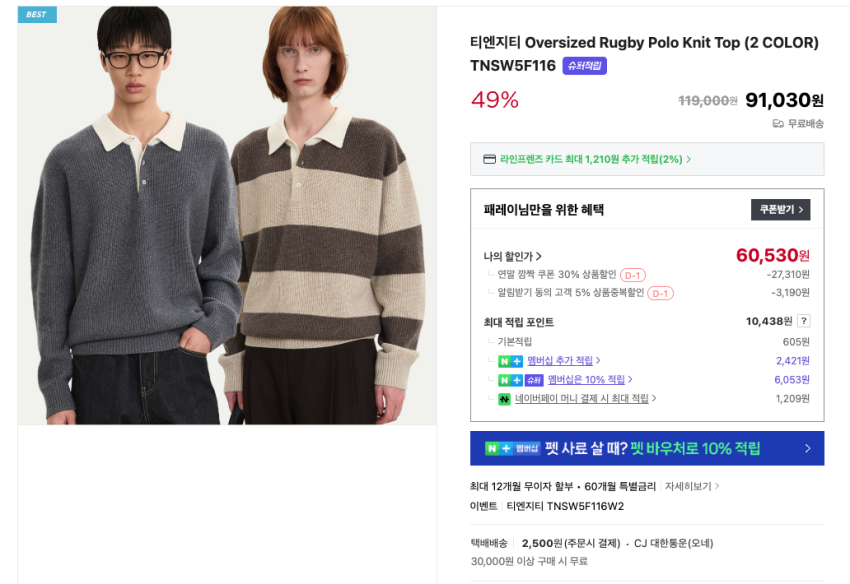Viewport: 850px width, 584px height.
Task: Click the BEST badge on product image
Action: coord(37,15)
